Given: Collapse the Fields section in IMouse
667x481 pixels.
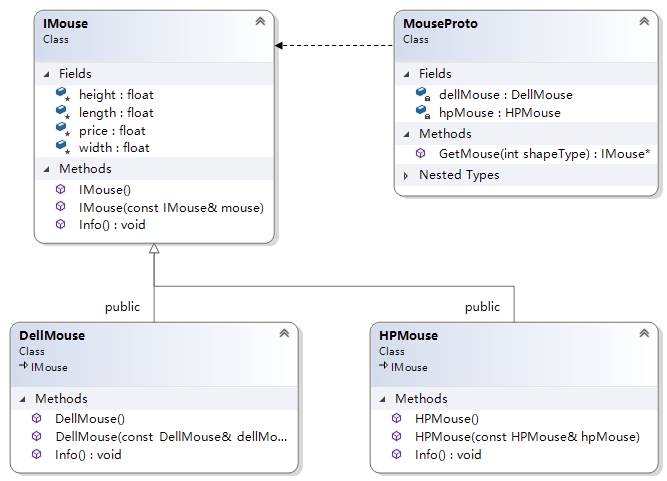Looking at the screenshot, I should coord(46,74).
